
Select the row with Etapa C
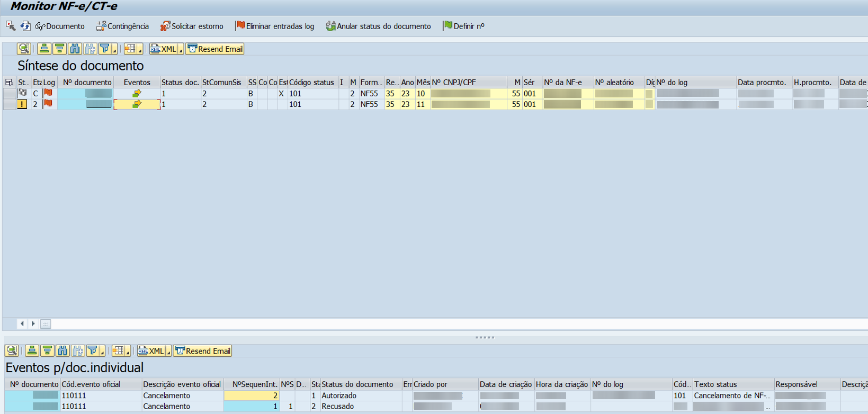pos(9,93)
